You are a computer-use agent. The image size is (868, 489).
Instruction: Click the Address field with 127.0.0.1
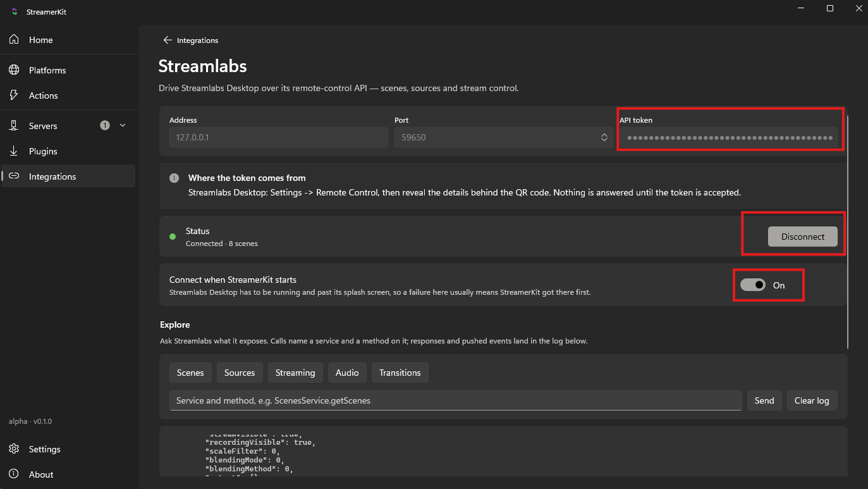(x=279, y=137)
